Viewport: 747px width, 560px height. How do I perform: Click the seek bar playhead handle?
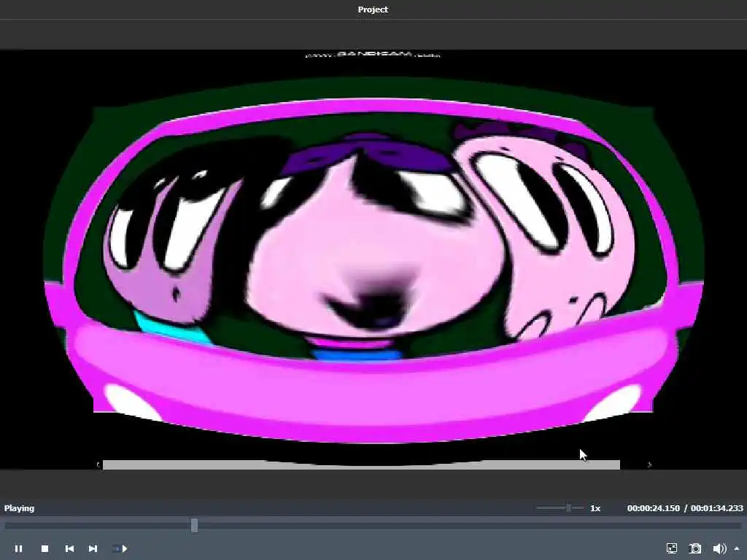tap(194, 525)
